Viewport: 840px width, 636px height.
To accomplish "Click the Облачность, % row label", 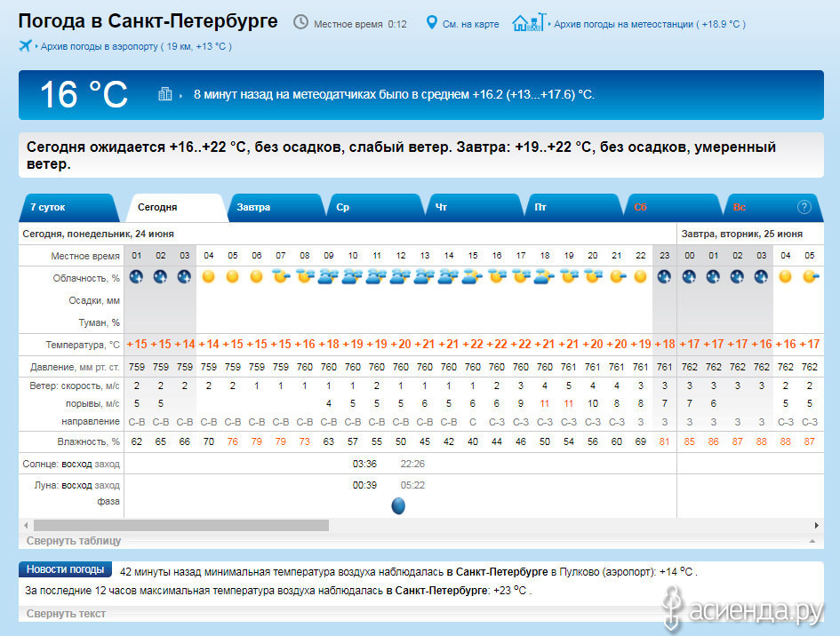I will click(x=86, y=278).
